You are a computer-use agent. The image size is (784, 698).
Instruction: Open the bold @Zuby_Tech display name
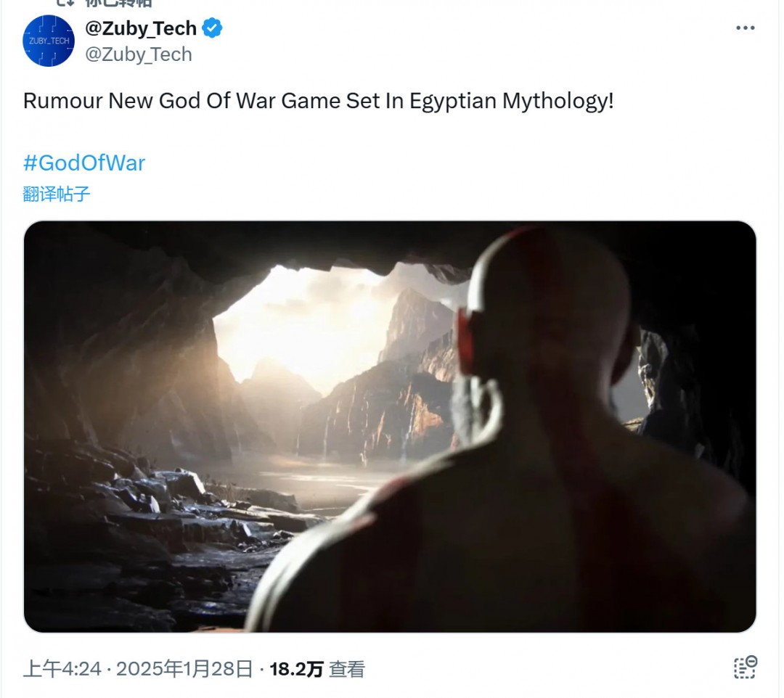click(141, 28)
